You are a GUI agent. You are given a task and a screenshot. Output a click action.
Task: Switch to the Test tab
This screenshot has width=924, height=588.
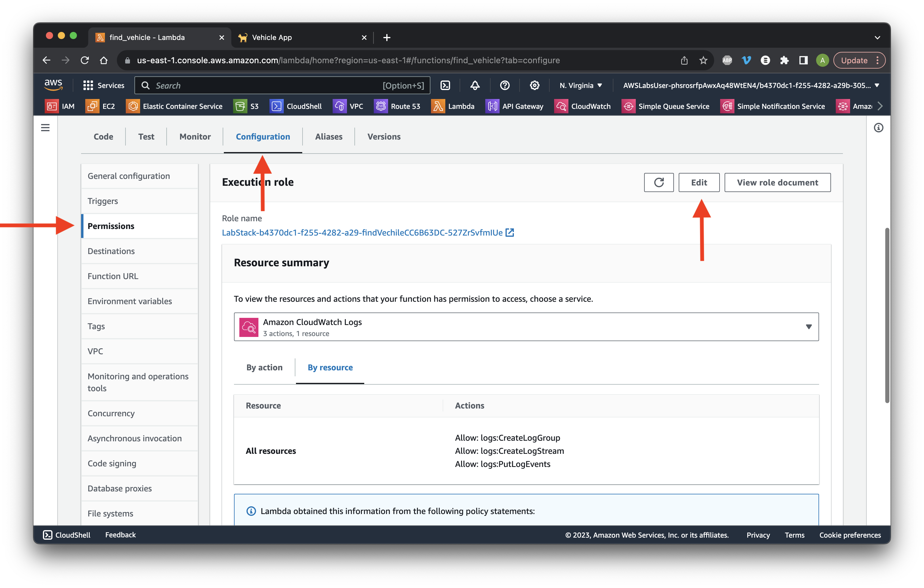coord(146,137)
